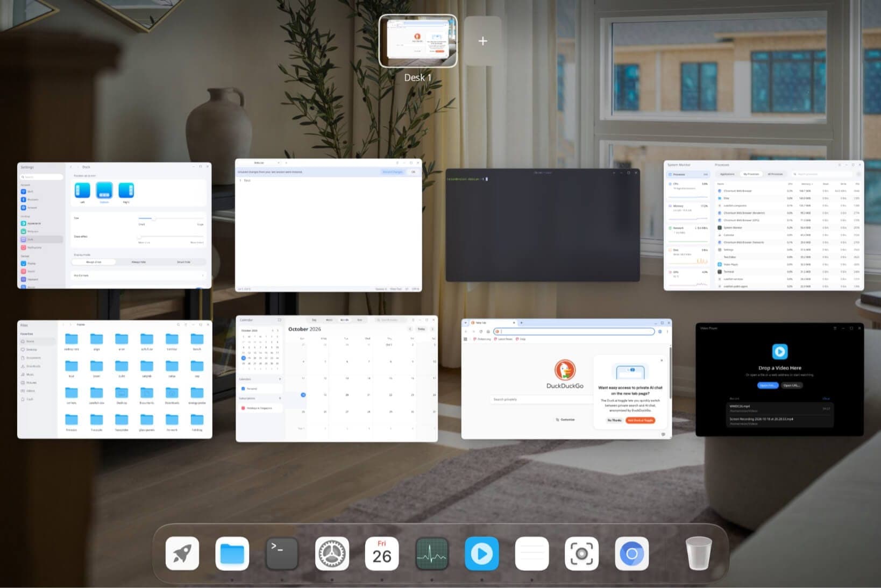
Task: Click Today button in Calendar window
Action: [x=422, y=329]
